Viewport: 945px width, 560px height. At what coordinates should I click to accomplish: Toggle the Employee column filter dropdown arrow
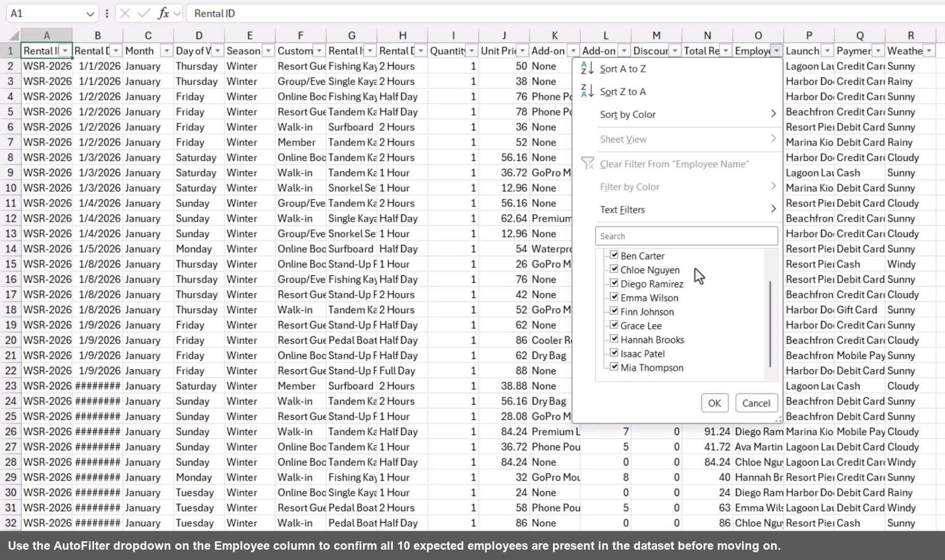click(776, 51)
